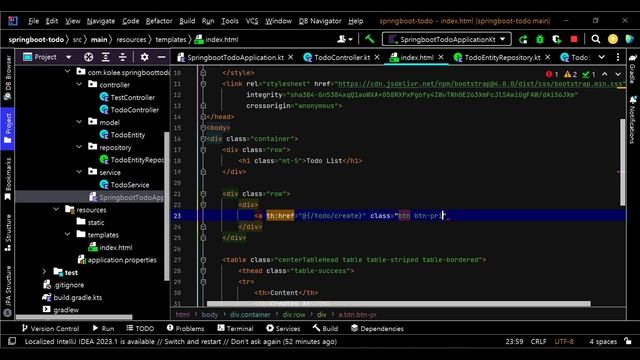Screen dimensions: 640x360
Task: Toggle the Project tool window sidebar button
Action: 7,128
